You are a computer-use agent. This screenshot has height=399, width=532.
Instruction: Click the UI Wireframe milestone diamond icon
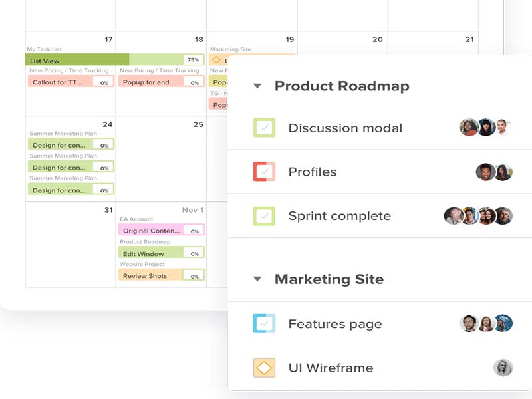coord(264,368)
